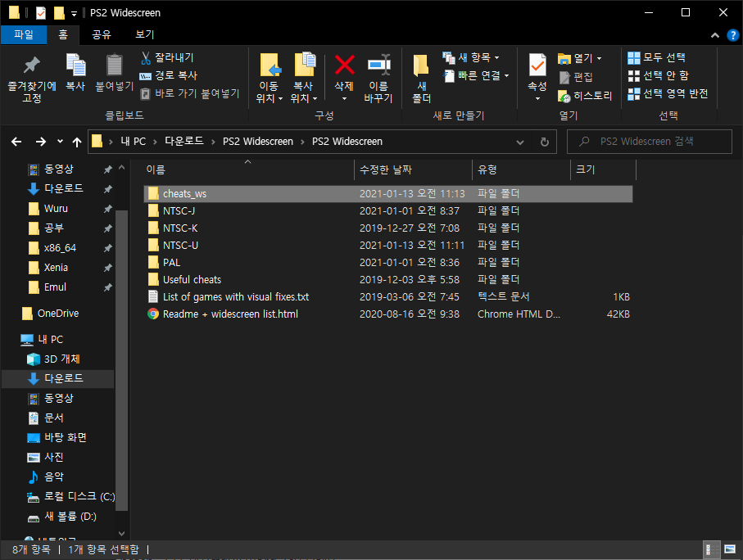743x560 pixels.
Task: Click 선택 영역 반전 (Invert selection)
Action: pyautogui.click(x=668, y=94)
